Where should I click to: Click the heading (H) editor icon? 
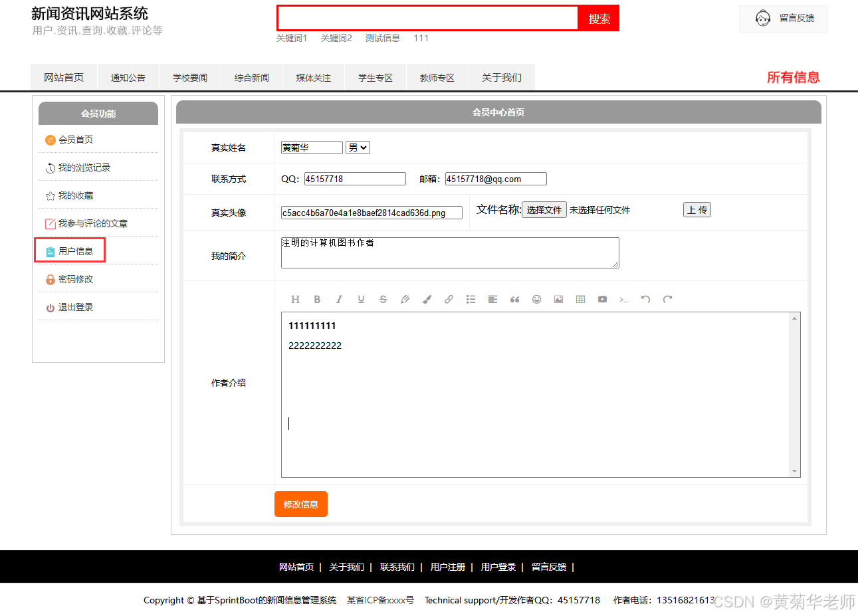[x=296, y=299]
